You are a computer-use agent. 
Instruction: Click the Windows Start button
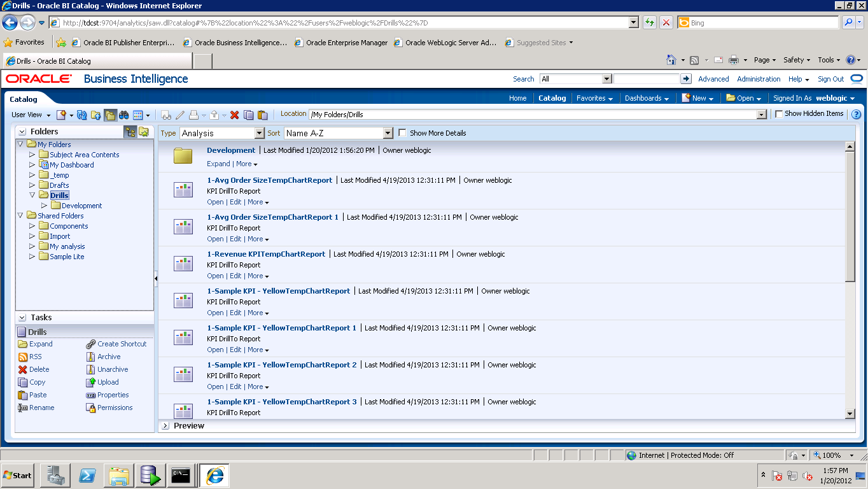click(x=18, y=476)
